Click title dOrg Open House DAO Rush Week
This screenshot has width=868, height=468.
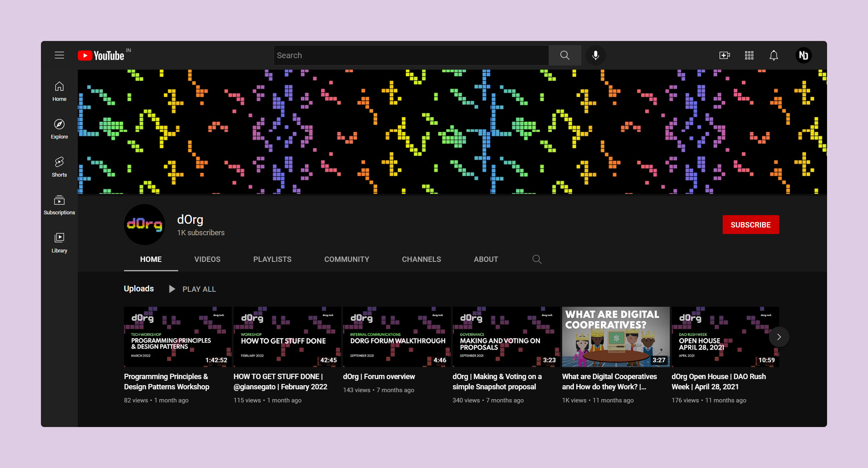coord(719,382)
